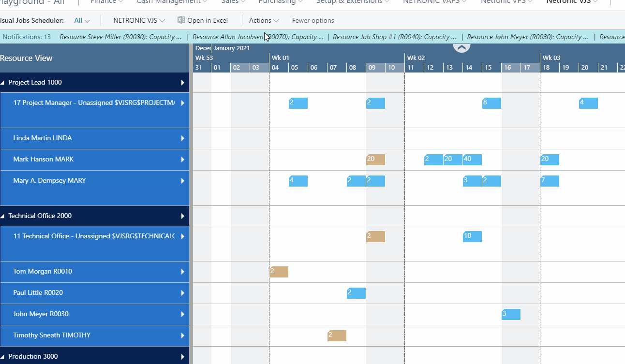The height and width of the screenshot is (364, 625).
Task: Select Paul Little's blue bar labeled 2
Action: (x=356, y=293)
